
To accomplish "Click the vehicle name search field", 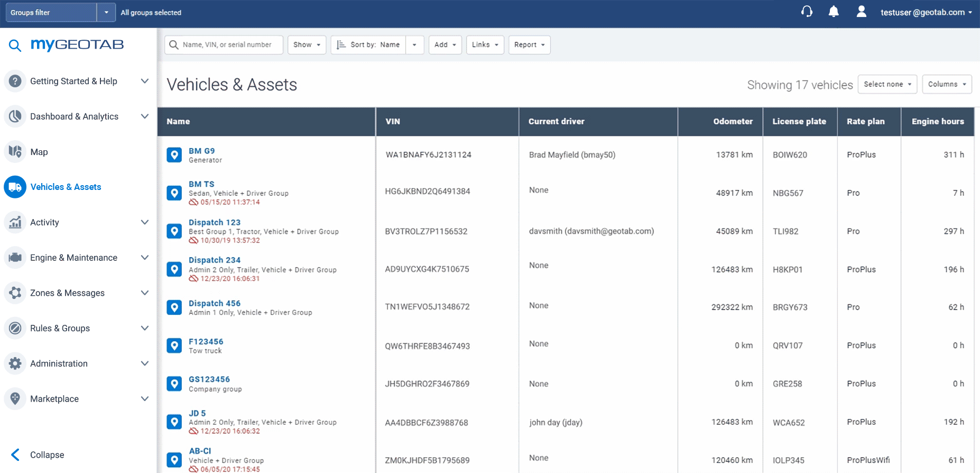I will [x=227, y=45].
